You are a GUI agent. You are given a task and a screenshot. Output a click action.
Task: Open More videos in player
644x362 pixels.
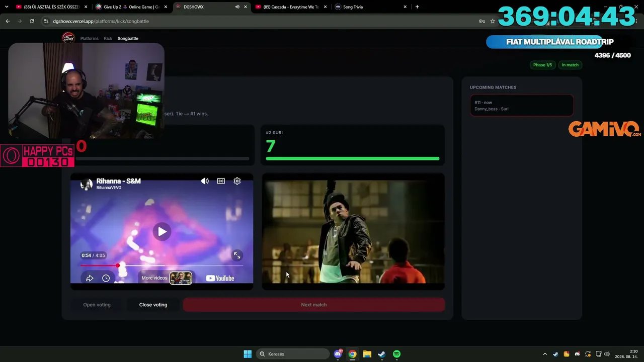click(167, 278)
